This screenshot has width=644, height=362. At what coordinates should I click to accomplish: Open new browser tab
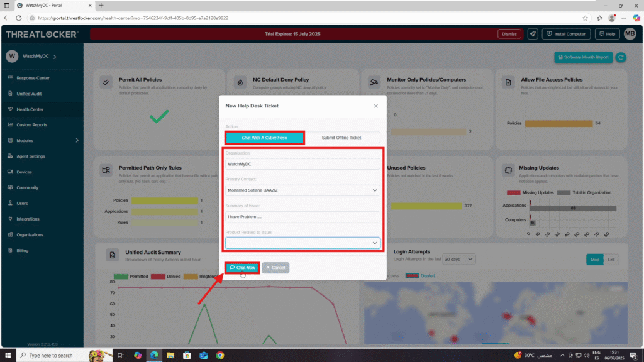coord(101,5)
